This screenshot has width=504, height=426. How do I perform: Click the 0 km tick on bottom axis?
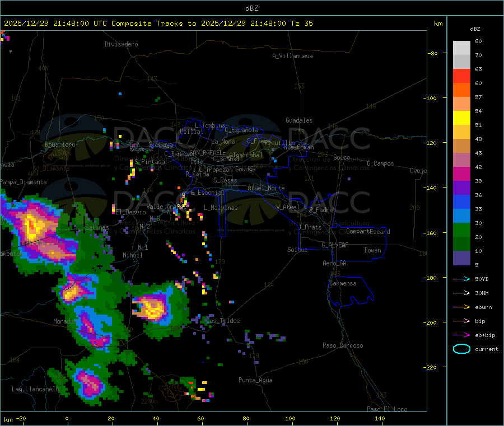coord(67,418)
